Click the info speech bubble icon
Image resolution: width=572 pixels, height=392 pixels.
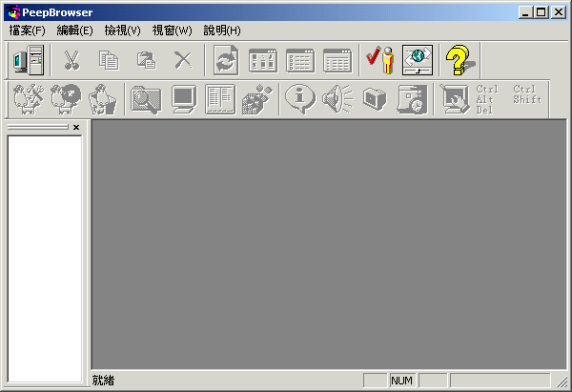300,98
